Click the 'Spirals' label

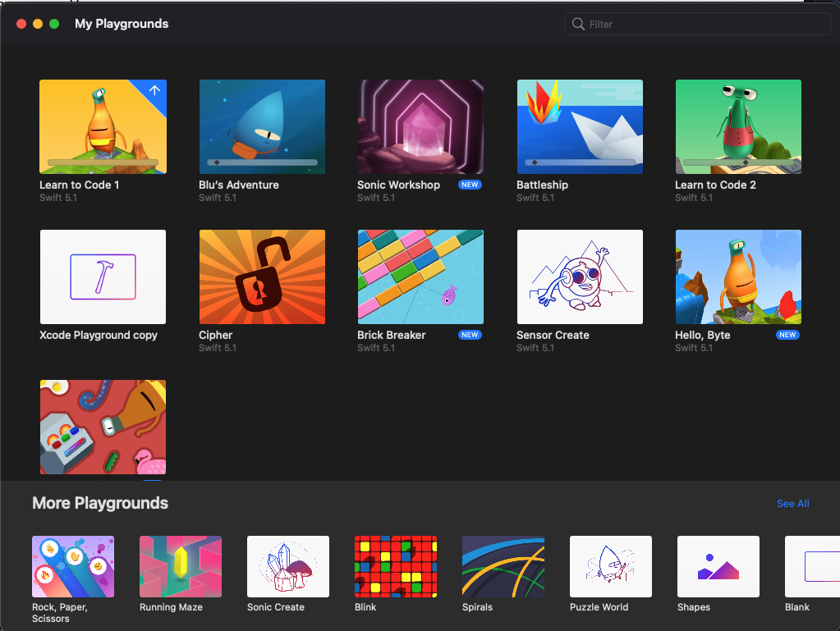click(x=477, y=607)
